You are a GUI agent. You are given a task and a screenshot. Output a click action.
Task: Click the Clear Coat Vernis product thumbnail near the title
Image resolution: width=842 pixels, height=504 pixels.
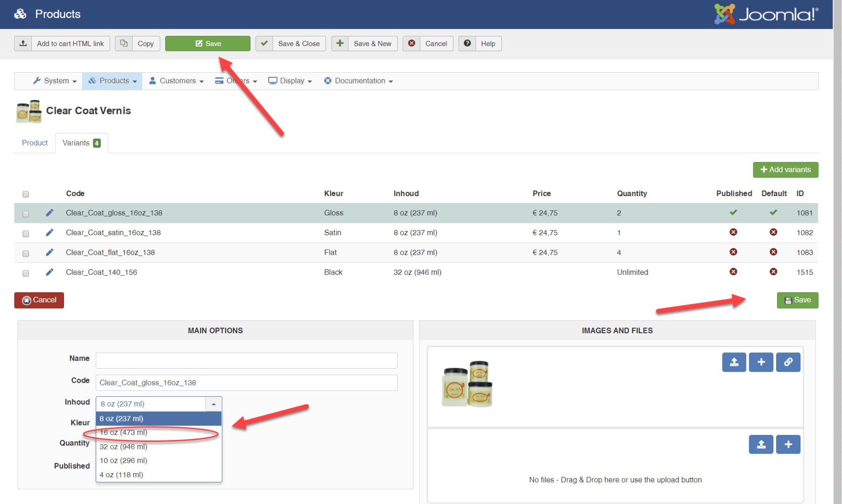[x=29, y=111]
